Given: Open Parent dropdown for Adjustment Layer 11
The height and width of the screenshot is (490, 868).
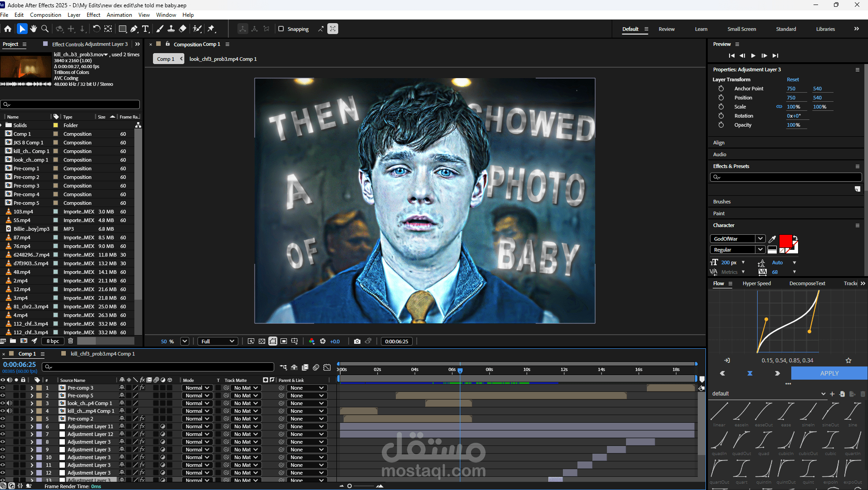Looking at the screenshot, I should (x=307, y=426).
